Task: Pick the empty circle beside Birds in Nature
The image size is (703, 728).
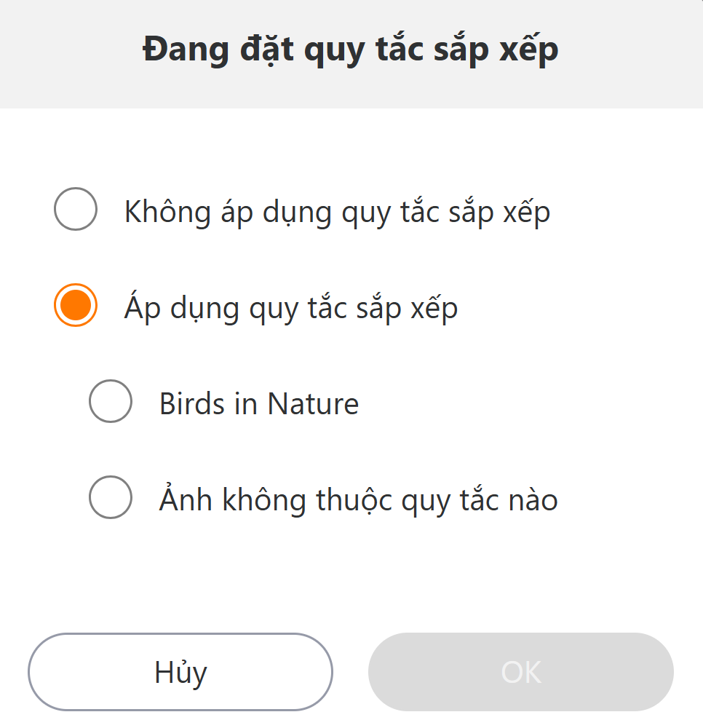Action: pos(111,401)
